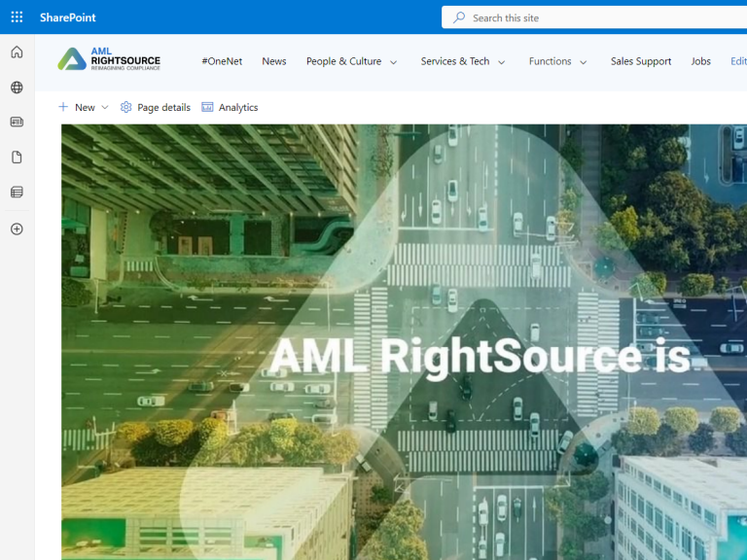Expand the New dropdown chevron

pos(105,108)
